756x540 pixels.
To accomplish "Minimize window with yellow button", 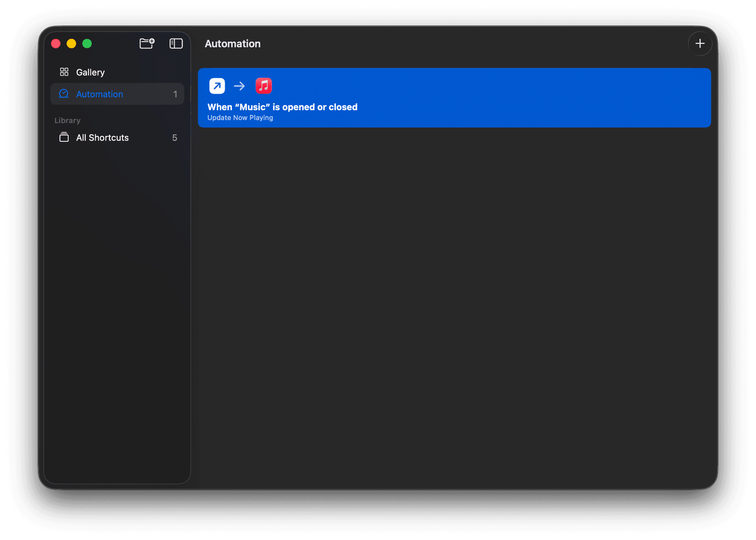I will click(71, 43).
